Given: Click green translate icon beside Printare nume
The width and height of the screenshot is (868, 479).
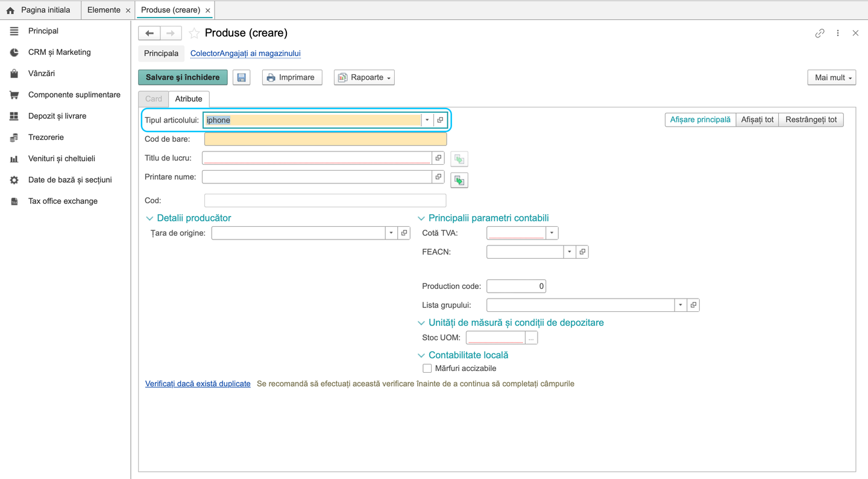Looking at the screenshot, I should click(x=459, y=180).
